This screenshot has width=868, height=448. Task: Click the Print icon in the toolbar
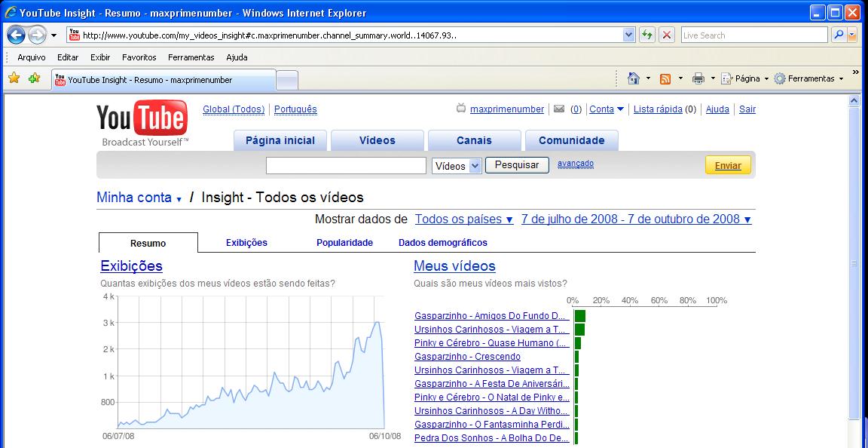point(698,78)
